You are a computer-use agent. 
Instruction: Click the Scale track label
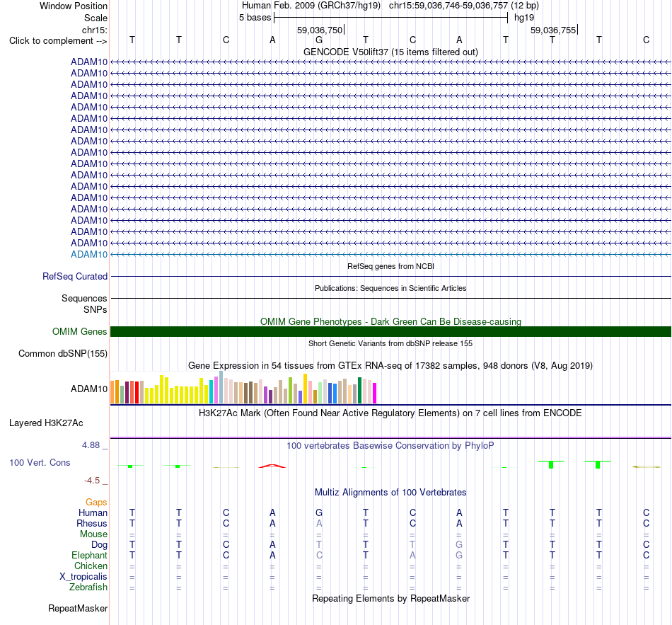(x=95, y=18)
